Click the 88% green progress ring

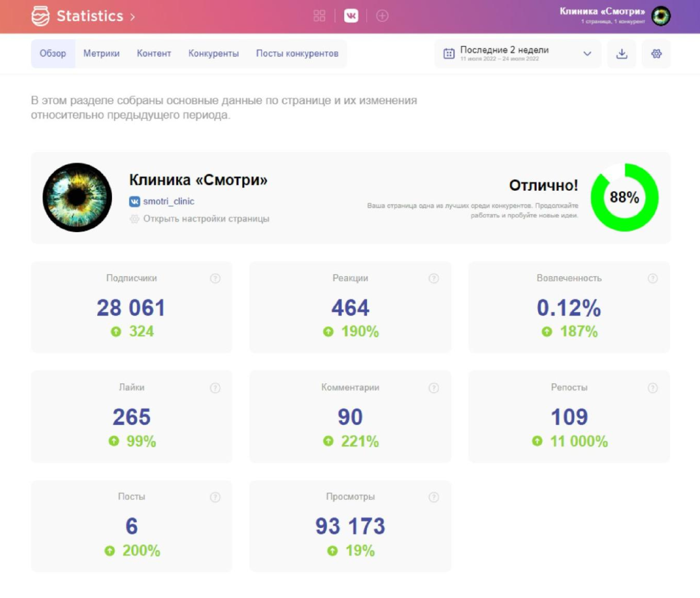pyautogui.click(x=624, y=198)
